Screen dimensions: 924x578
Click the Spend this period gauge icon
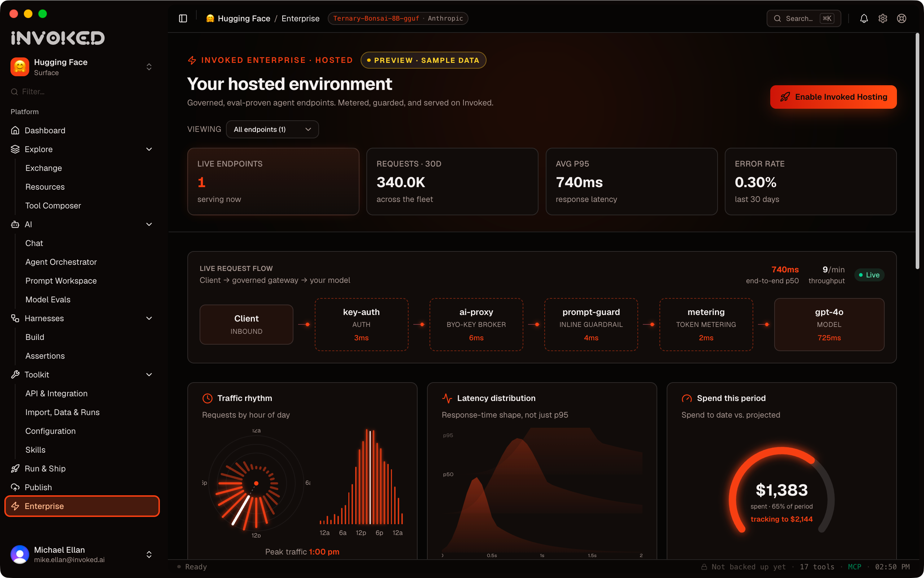tap(687, 398)
